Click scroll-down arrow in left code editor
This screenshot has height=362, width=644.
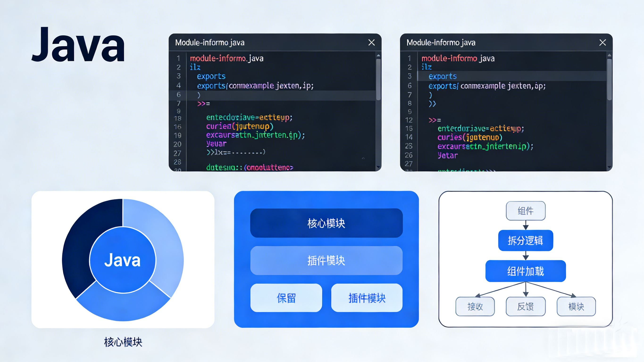(x=378, y=167)
